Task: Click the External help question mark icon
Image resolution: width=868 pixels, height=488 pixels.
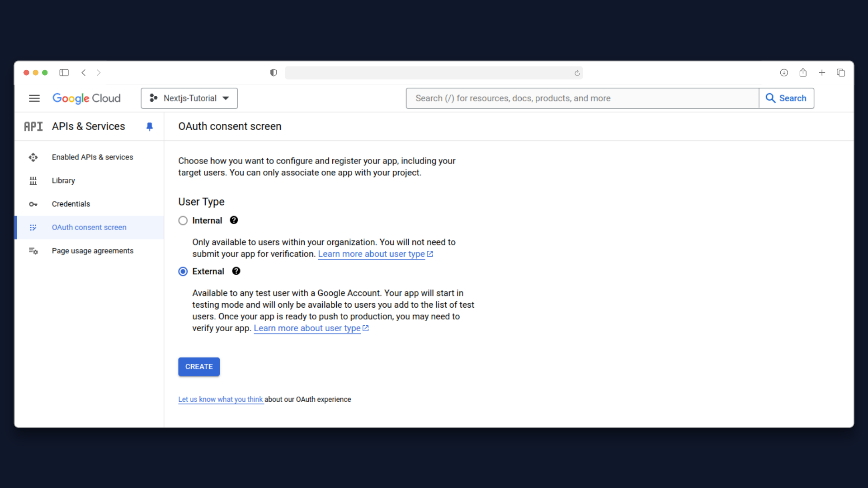Action: coord(235,271)
